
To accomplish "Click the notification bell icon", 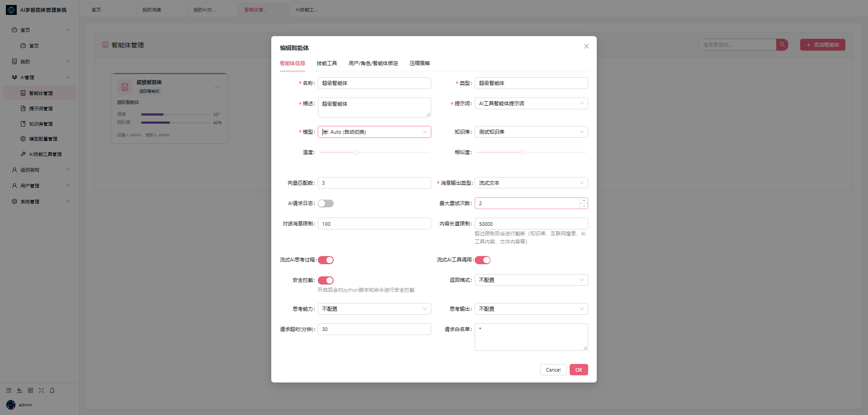I will click(x=52, y=390).
